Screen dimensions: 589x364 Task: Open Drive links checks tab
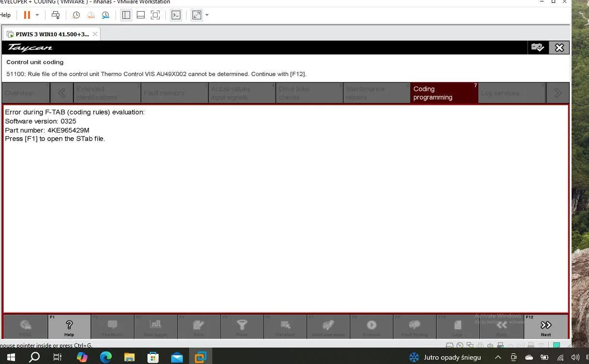(x=309, y=93)
